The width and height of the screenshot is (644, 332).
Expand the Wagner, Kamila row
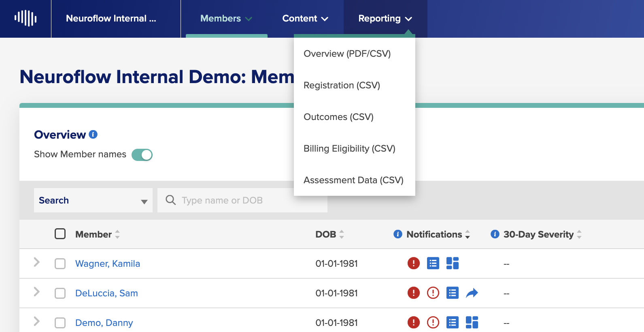point(36,262)
